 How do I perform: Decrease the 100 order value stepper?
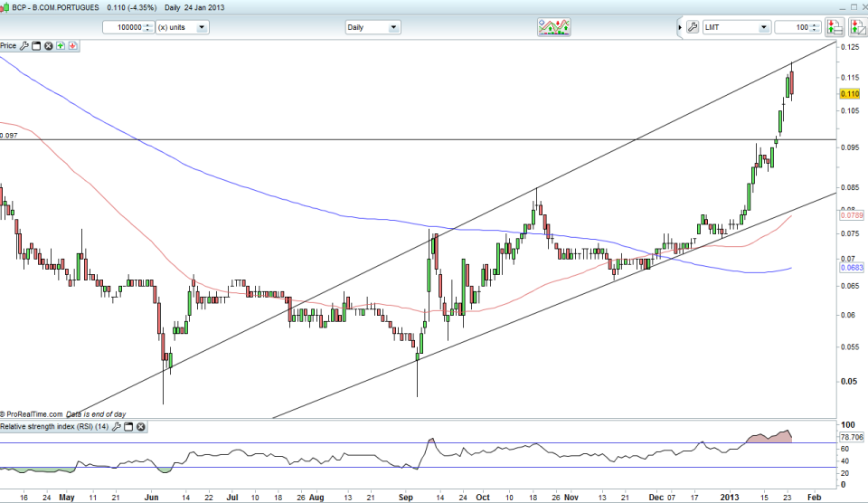(815, 30)
